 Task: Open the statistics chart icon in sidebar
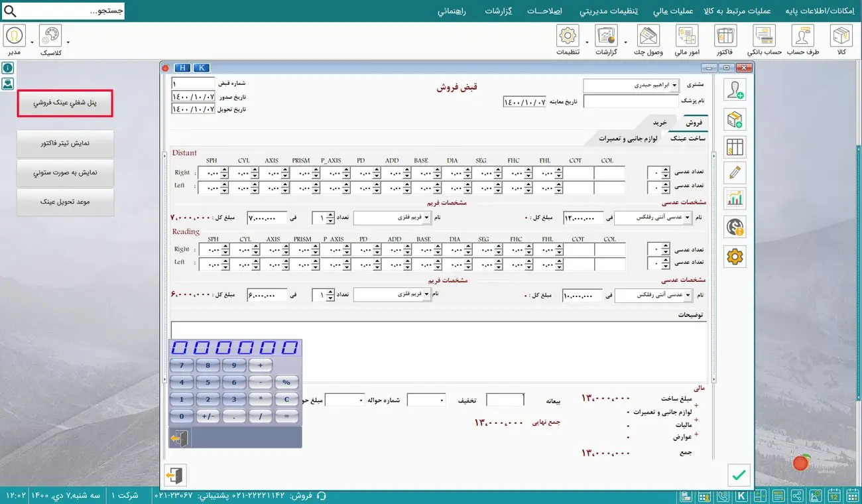pos(735,198)
